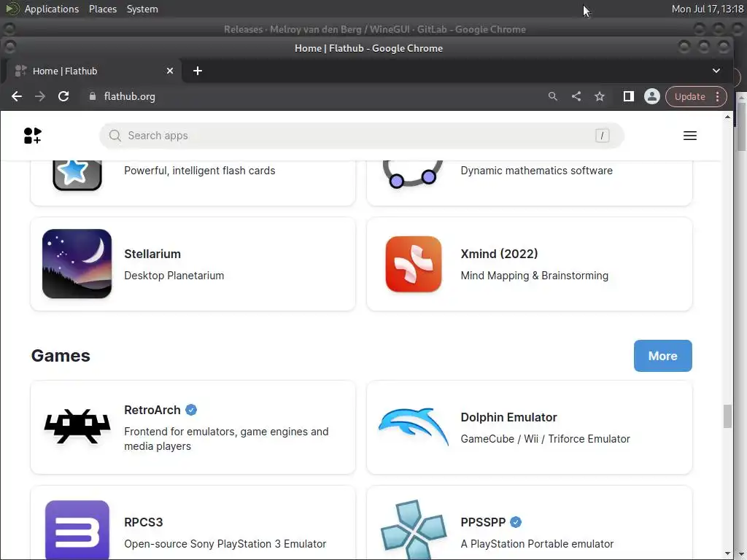
Task: Click the Games section heading
Action: [61, 356]
